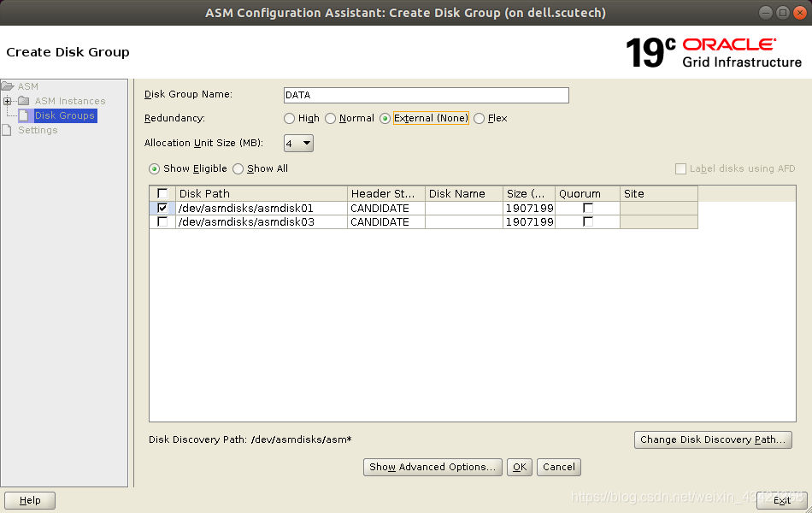Uncheck the asmdisk01 row checkbox

(x=162, y=209)
